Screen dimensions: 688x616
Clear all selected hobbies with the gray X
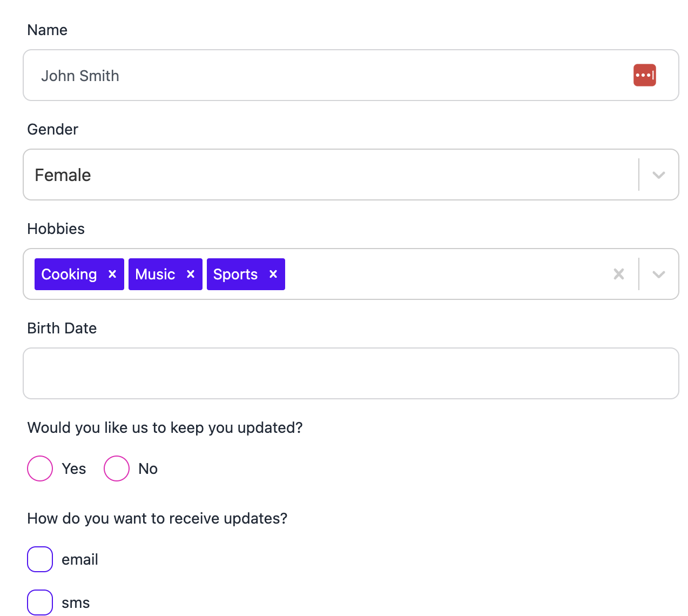619,274
